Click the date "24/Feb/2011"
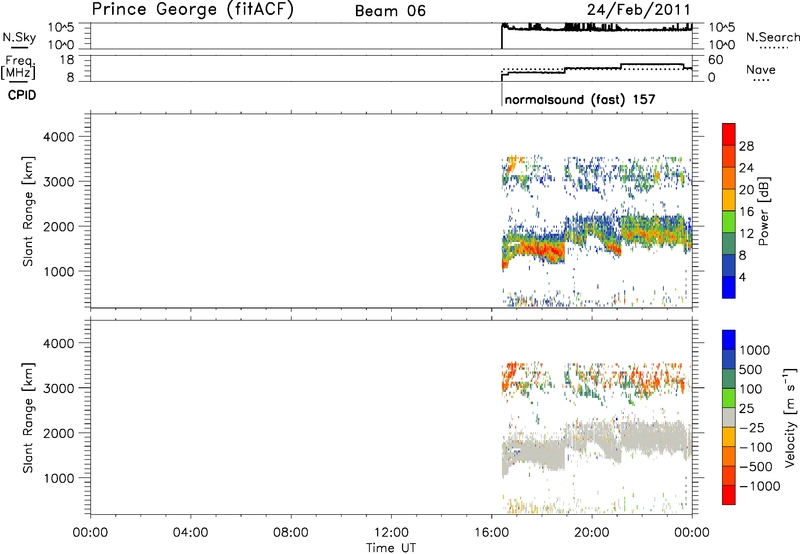This screenshot has height=554, width=800. coord(639,10)
